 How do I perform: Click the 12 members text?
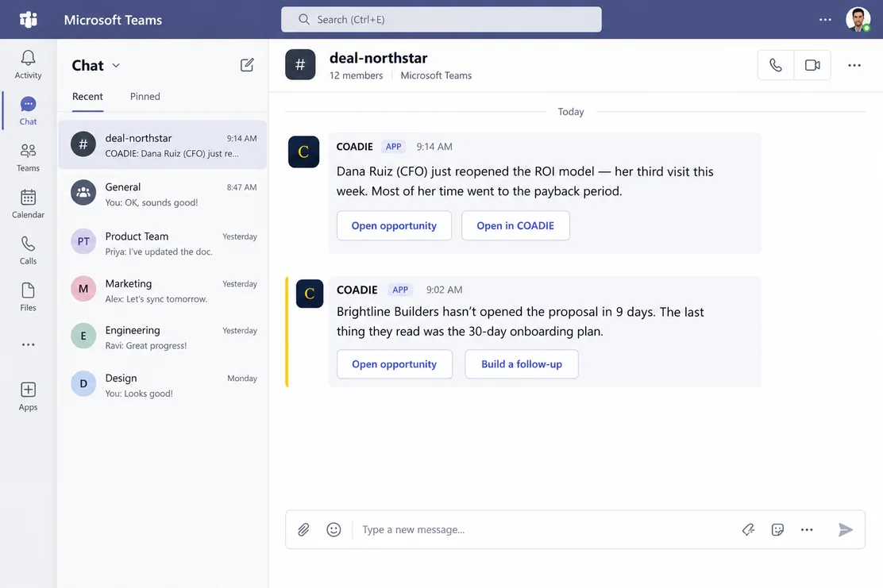(x=356, y=75)
